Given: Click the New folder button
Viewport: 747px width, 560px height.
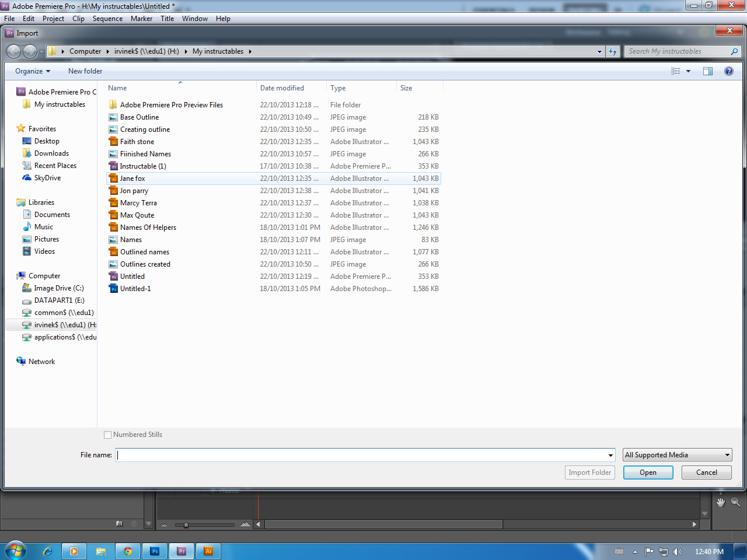Looking at the screenshot, I should point(85,71).
